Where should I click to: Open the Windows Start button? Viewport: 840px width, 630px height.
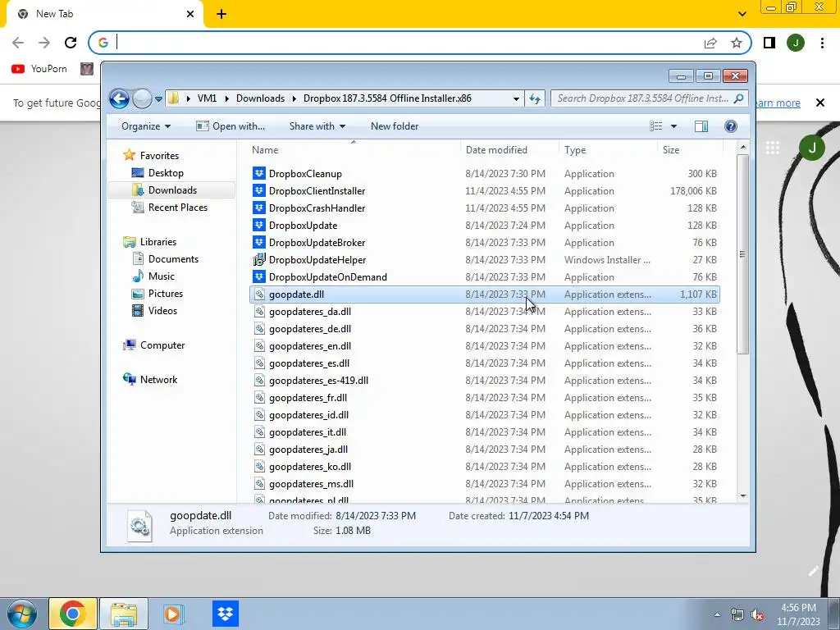[22, 614]
